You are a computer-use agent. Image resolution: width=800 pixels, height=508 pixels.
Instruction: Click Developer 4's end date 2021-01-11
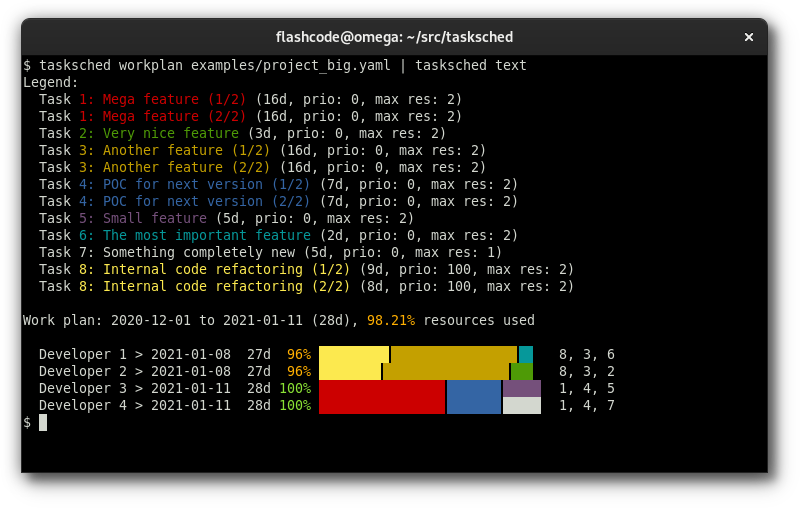pos(190,405)
